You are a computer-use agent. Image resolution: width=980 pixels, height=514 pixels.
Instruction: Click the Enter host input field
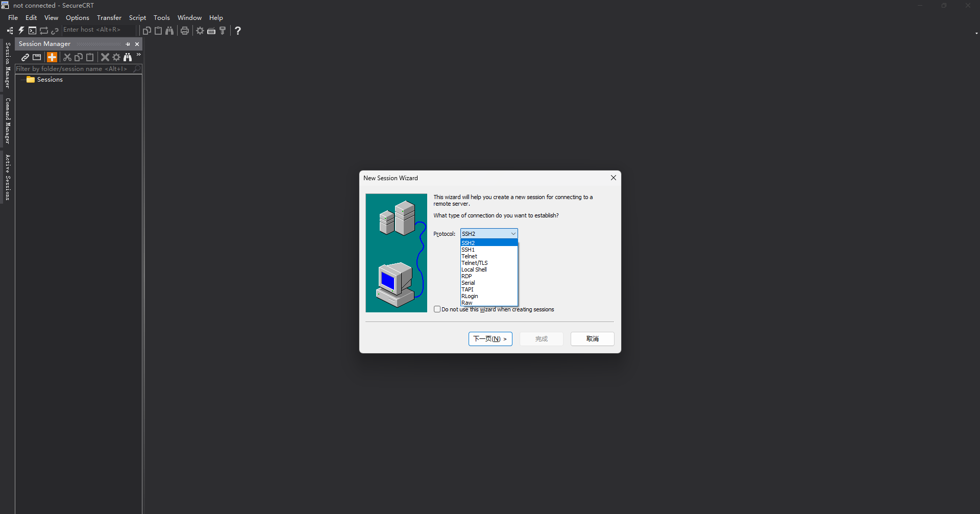(99, 30)
